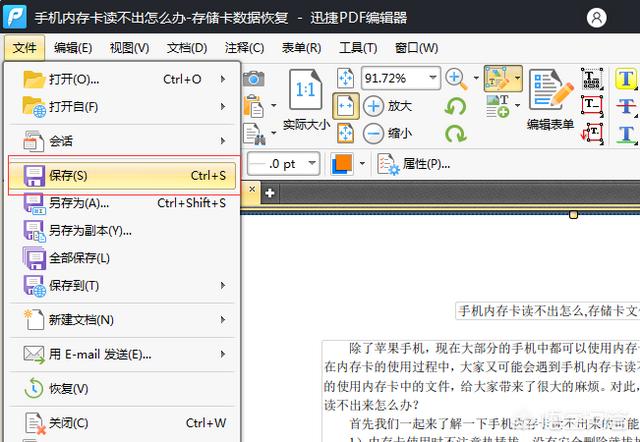Expand 用 E-mail 发送(E)... submenu arrow

pyautogui.click(x=223, y=354)
